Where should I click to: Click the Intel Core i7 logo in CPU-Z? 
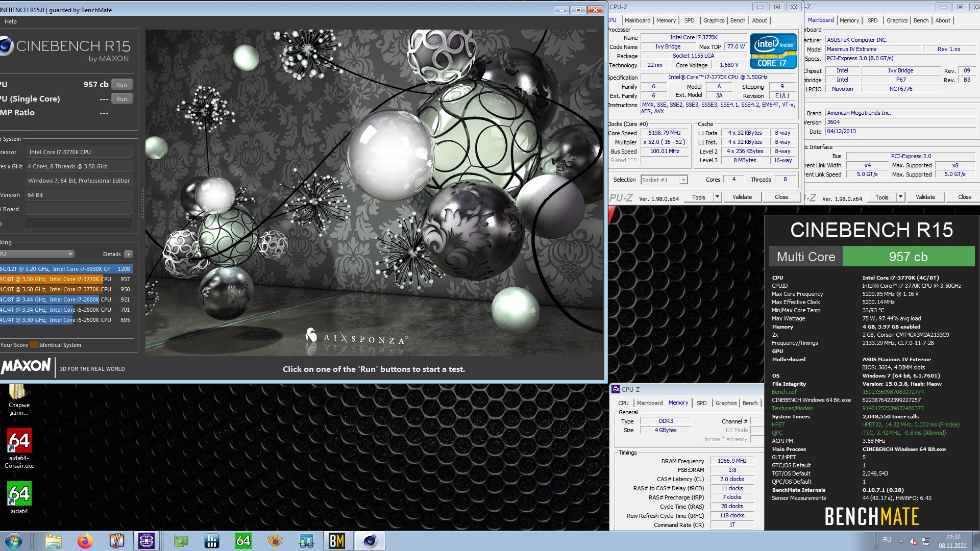pos(773,51)
